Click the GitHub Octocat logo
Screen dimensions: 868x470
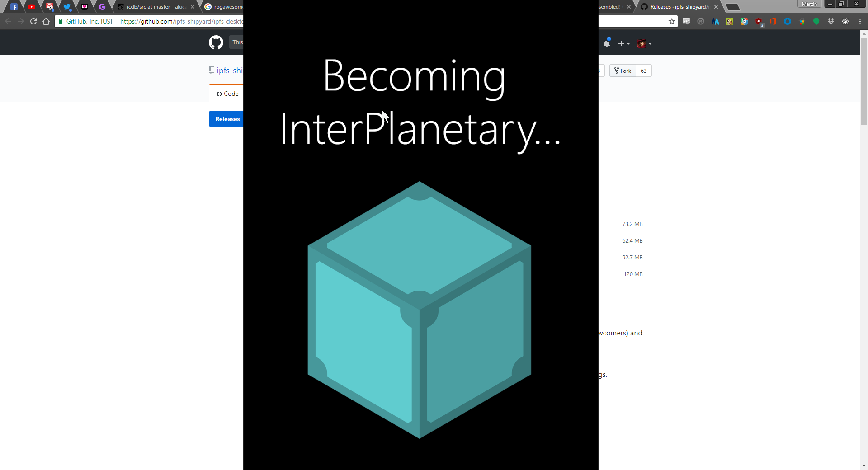pos(216,42)
